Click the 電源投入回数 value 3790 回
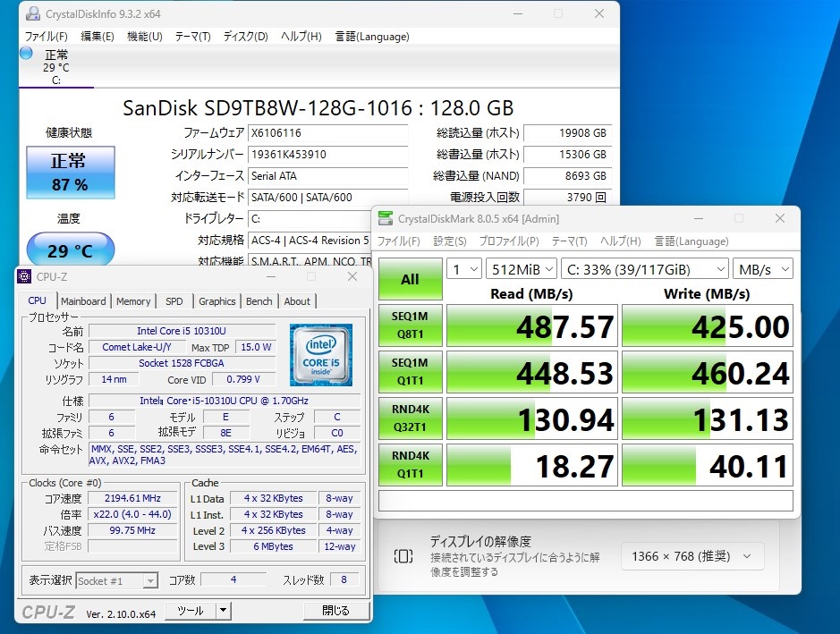Screen dimensions: 840x634 coord(568,197)
